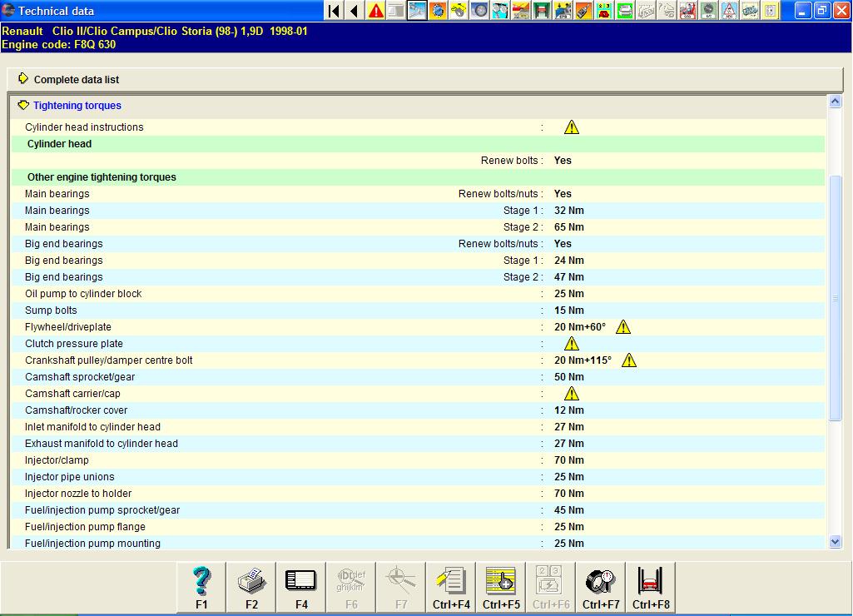Click the 47 Nm big end value
853x616 pixels.
point(569,277)
